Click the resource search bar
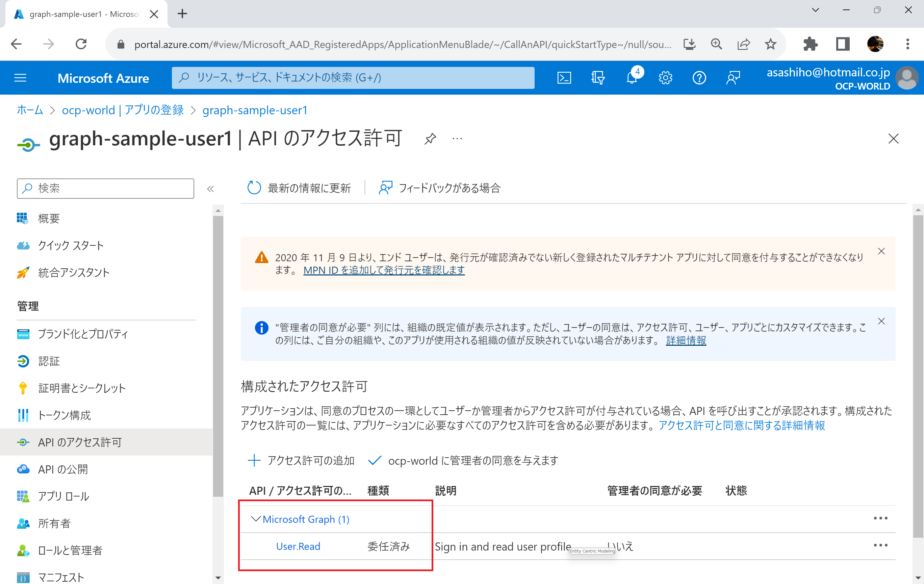924x584 pixels. point(353,77)
